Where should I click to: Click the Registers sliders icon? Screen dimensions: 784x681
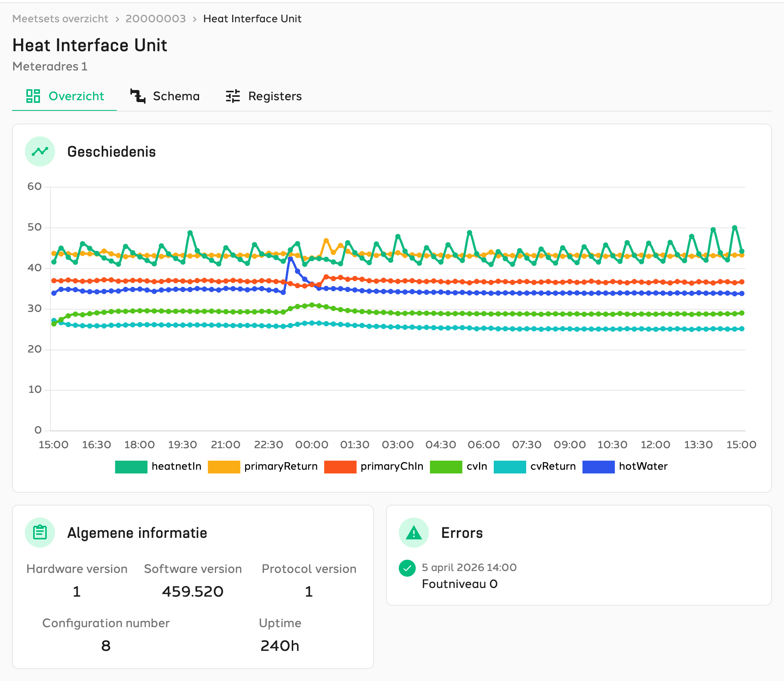[x=233, y=96]
